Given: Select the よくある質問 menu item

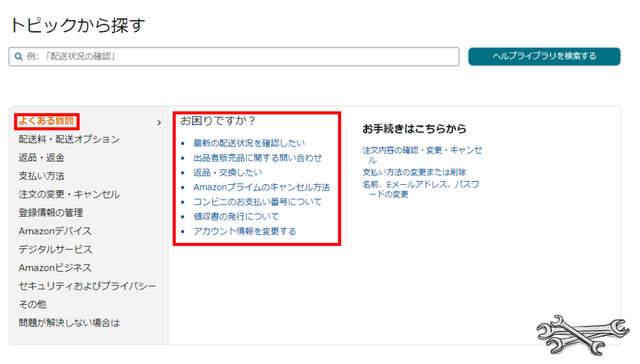Looking at the screenshot, I should point(46,121).
